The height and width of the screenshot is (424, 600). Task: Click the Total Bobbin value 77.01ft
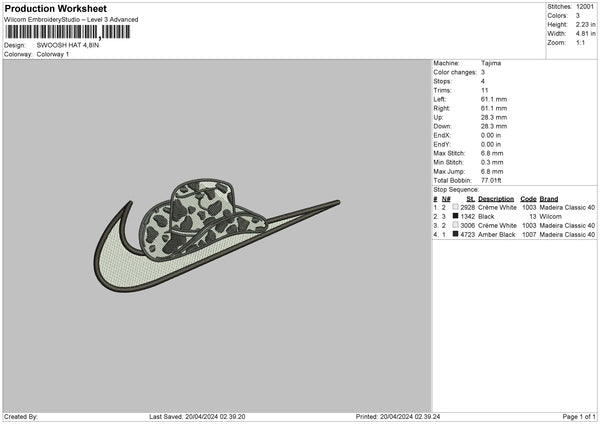pyautogui.click(x=491, y=180)
